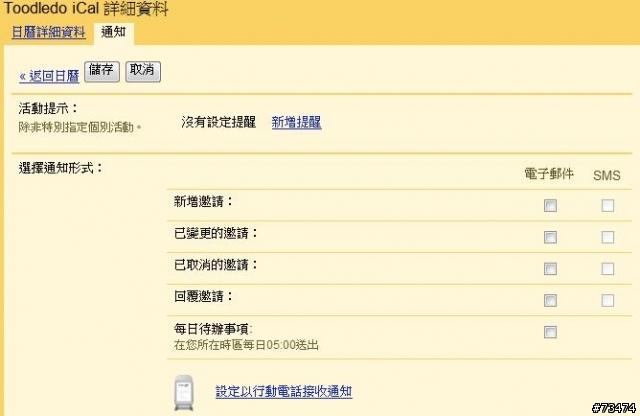
Task: Enable email for 新增邀請
Action: point(550,205)
